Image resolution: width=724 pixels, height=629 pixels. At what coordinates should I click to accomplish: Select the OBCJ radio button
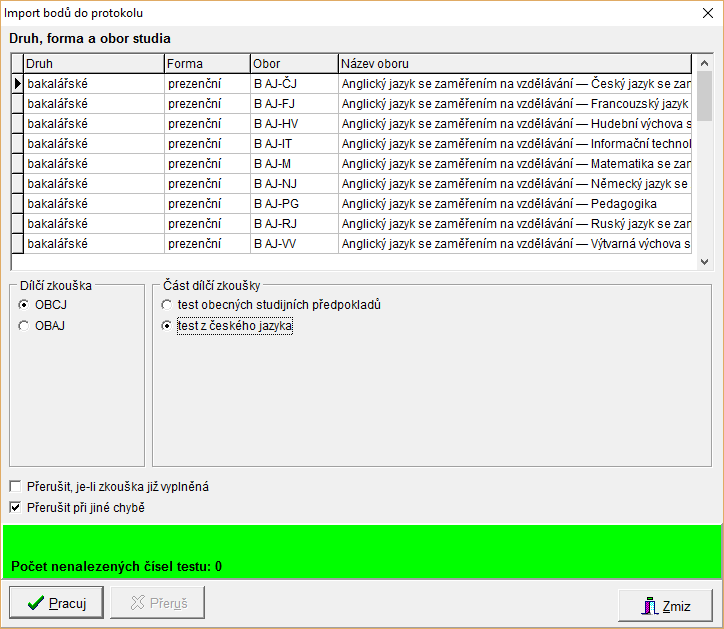24,305
